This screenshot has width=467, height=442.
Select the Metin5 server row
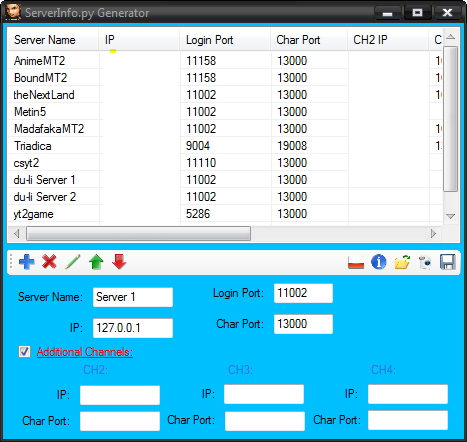[x=225, y=112]
